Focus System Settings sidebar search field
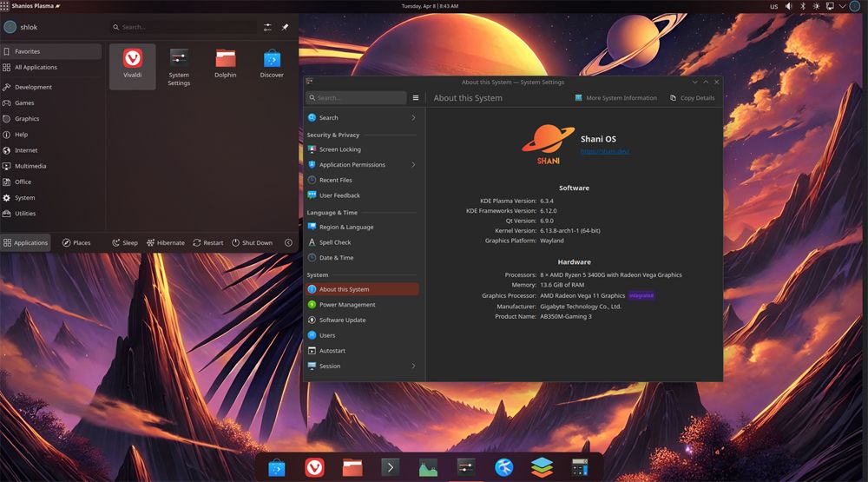Viewport: 868px width, 482px height. coord(356,98)
